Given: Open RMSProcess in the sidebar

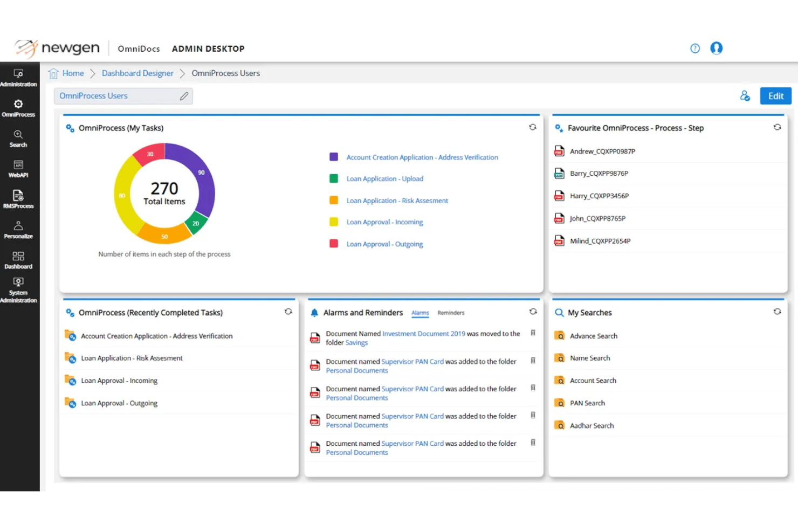Looking at the screenshot, I should point(18,199).
